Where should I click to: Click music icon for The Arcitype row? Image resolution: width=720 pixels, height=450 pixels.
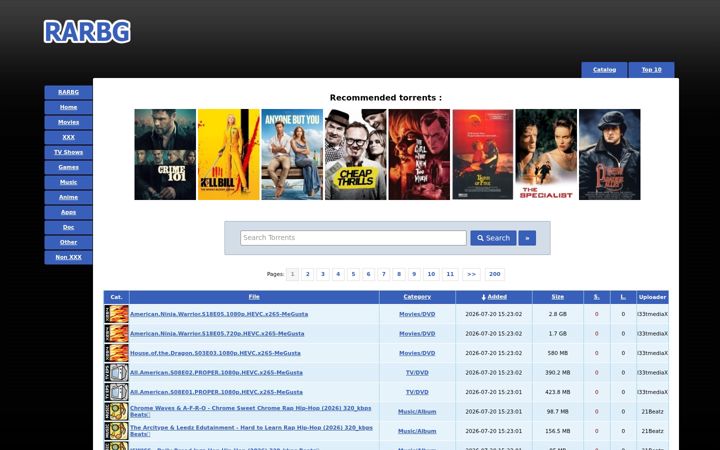pyautogui.click(x=117, y=431)
